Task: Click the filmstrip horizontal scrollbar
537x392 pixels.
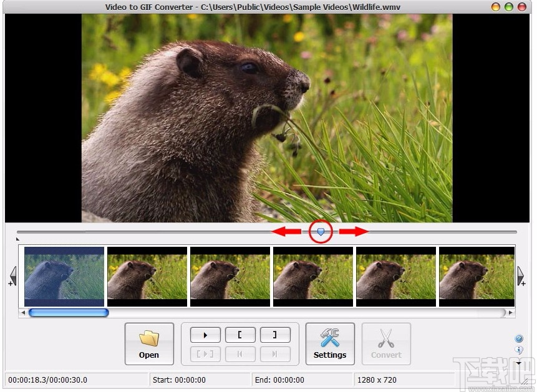Action: click(x=69, y=312)
